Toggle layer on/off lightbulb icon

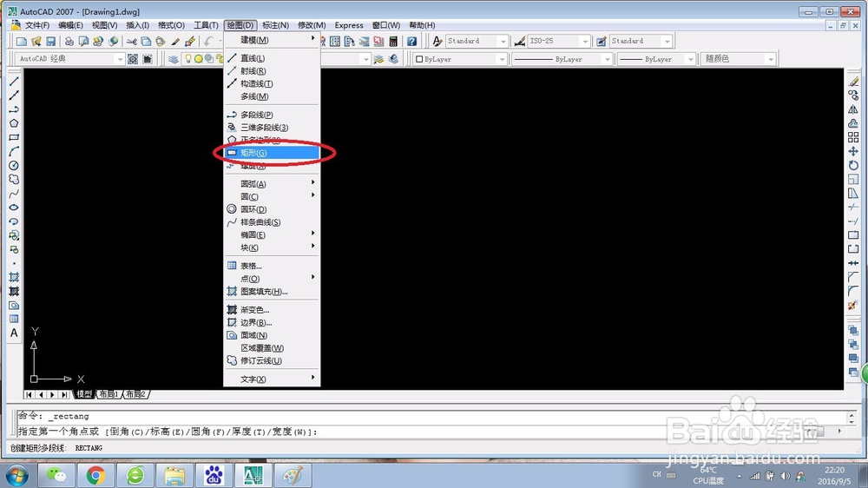[x=188, y=59]
